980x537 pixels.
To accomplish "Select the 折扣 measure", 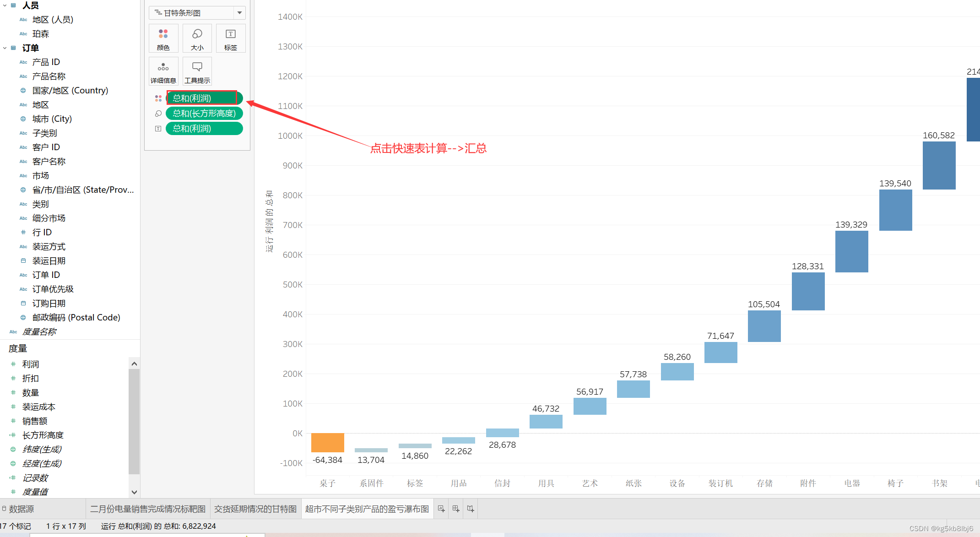I will 31,379.
